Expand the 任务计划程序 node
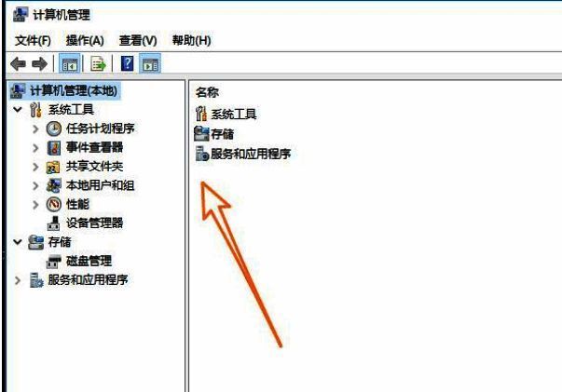The image size is (562, 392). tap(35, 128)
